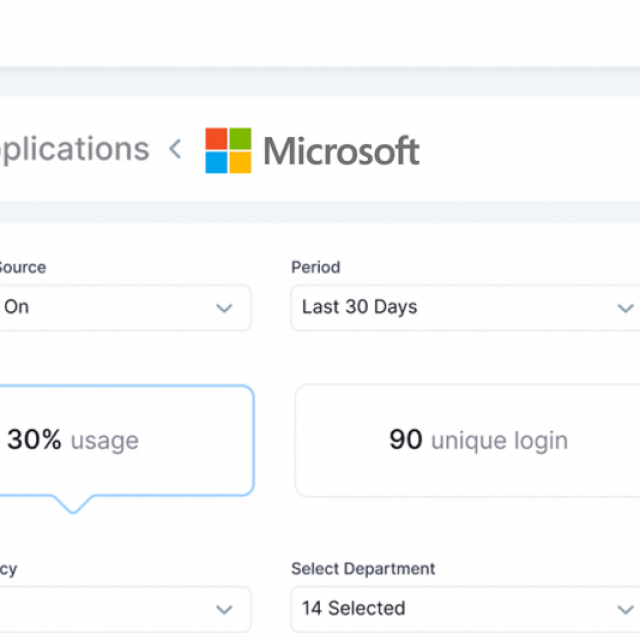
Task: Click the chevron arrow in the 14 Selected dropdown
Action: (625, 610)
